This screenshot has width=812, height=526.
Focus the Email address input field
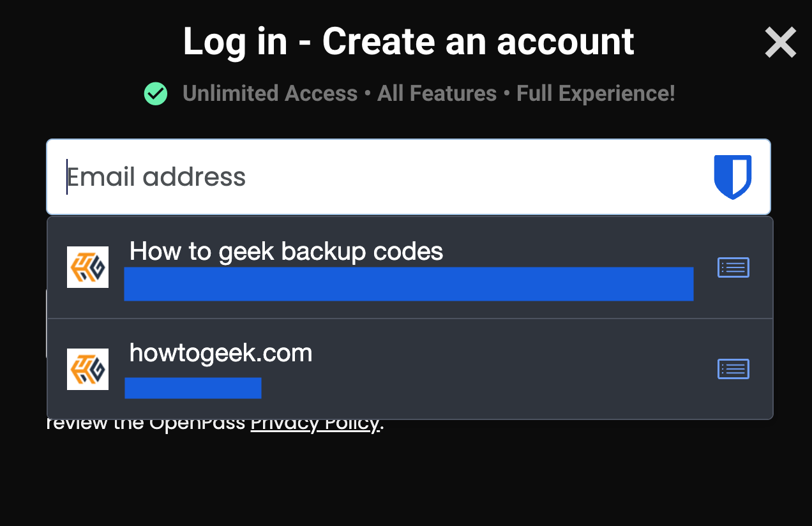383,177
